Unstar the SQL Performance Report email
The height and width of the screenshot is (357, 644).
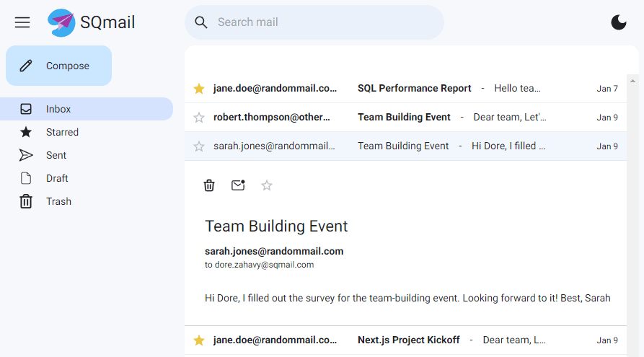(199, 88)
